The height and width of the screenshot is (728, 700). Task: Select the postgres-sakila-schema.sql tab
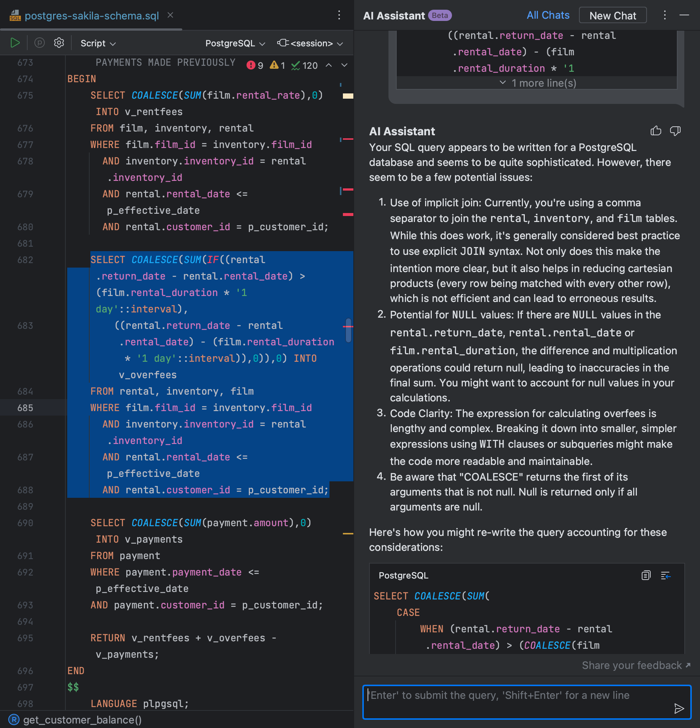[x=91, y=15]
